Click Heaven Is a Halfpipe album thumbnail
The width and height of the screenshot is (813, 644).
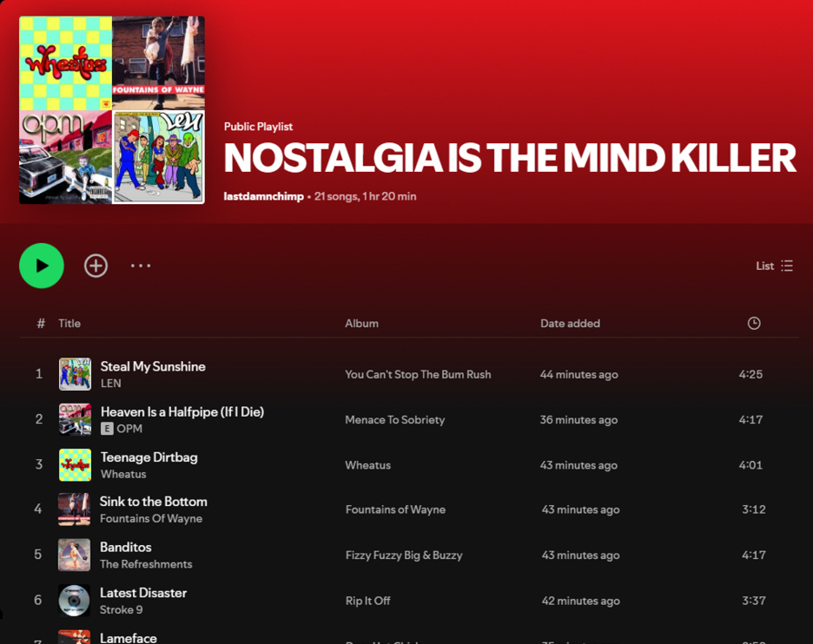pyautogui.click(x=75, y=419)
